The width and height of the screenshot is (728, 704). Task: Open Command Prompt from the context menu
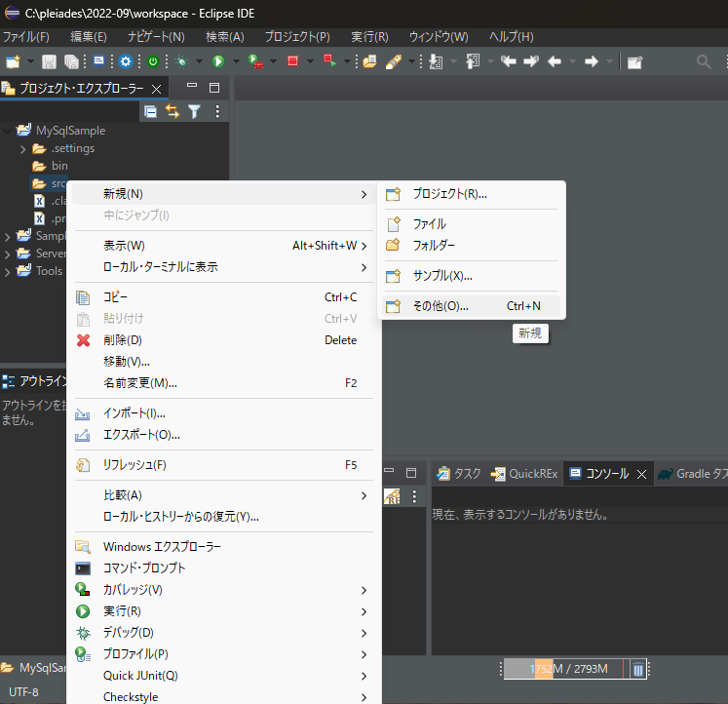click(224, 567)
